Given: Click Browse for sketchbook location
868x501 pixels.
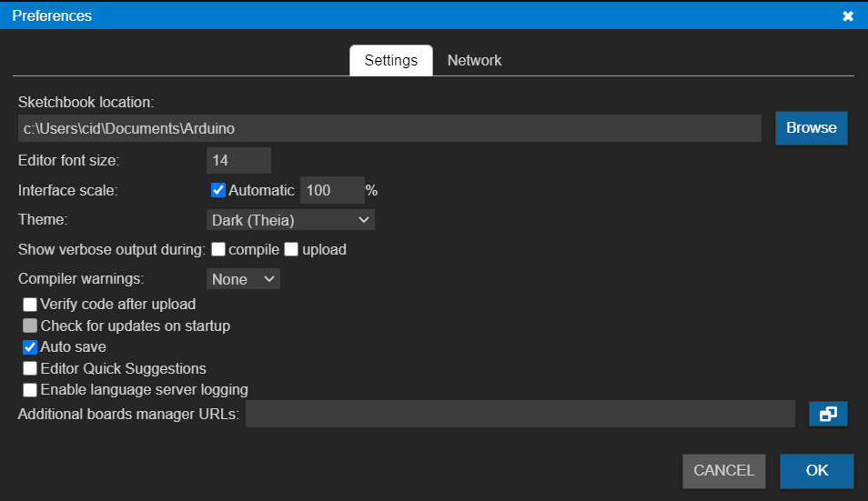Looking at the screenshot, I should click(811, 127).
